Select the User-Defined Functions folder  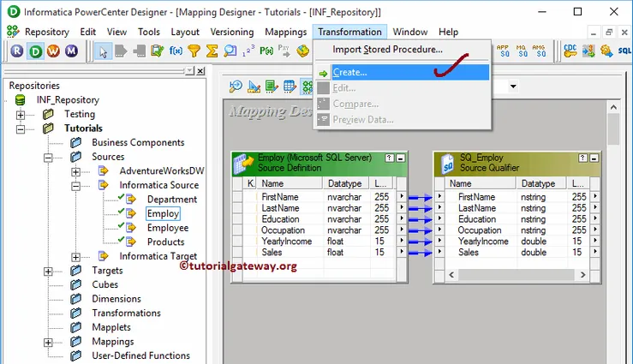pos(140,355)
